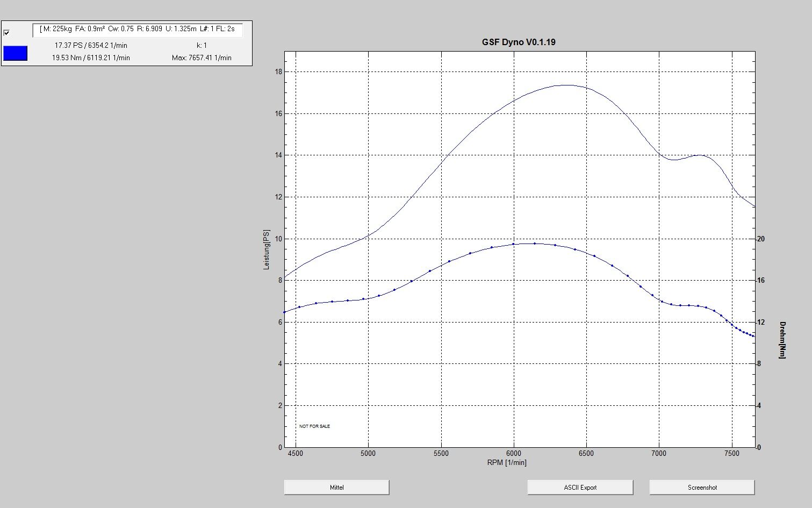The image size is (812, 508).
Task: Click the vehicle parameters text field
Action: [138, 30]
